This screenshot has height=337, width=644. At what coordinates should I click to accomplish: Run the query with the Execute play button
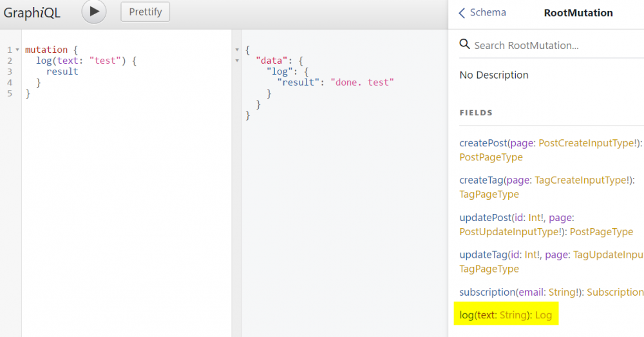[x=94, y=12]
